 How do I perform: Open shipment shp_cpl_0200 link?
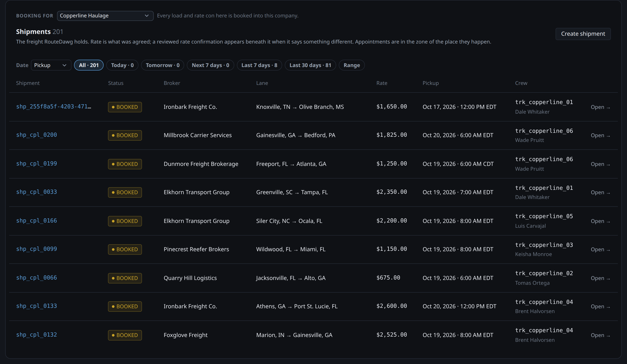37,135
